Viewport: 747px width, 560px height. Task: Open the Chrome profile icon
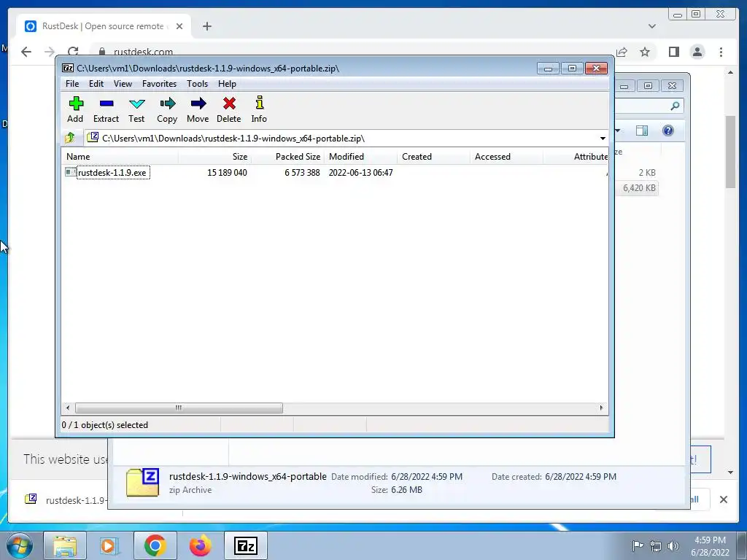697,52
